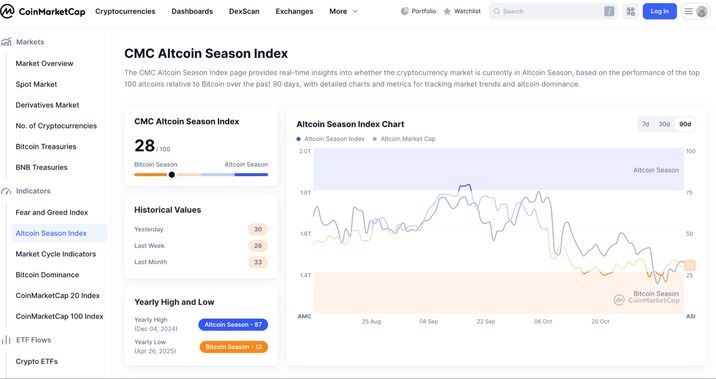This screenshot has width=716, height=379.
Task: Open Portfolio from the header
Action: (418, 11)
